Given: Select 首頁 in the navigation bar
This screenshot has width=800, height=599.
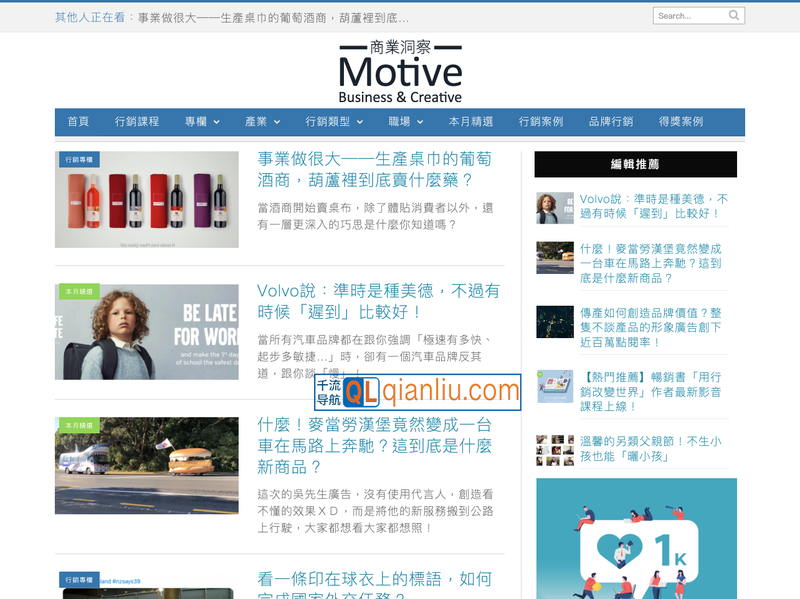Looking at the screenshot, I should coord(77,121).
